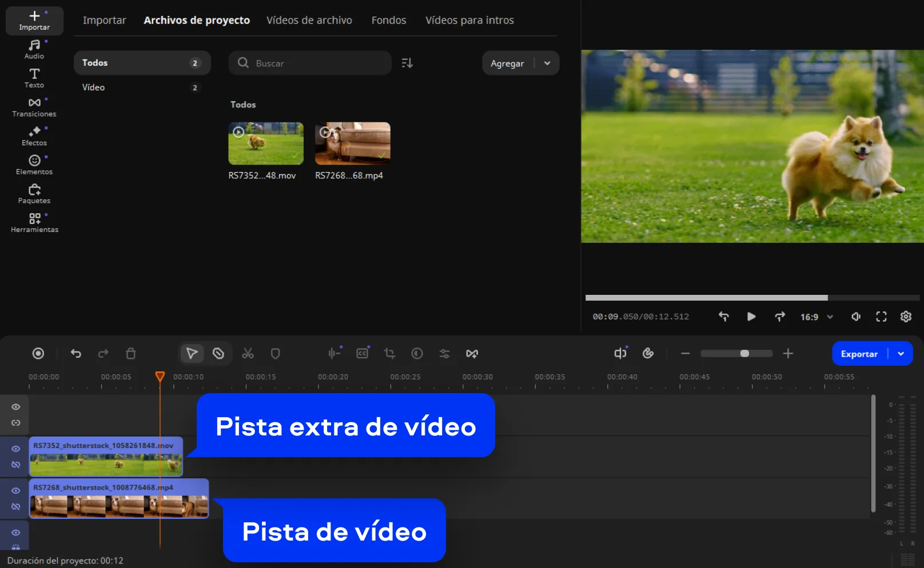
Task: Switch to the Fondos tab
Action: click(x=389, y=21)
